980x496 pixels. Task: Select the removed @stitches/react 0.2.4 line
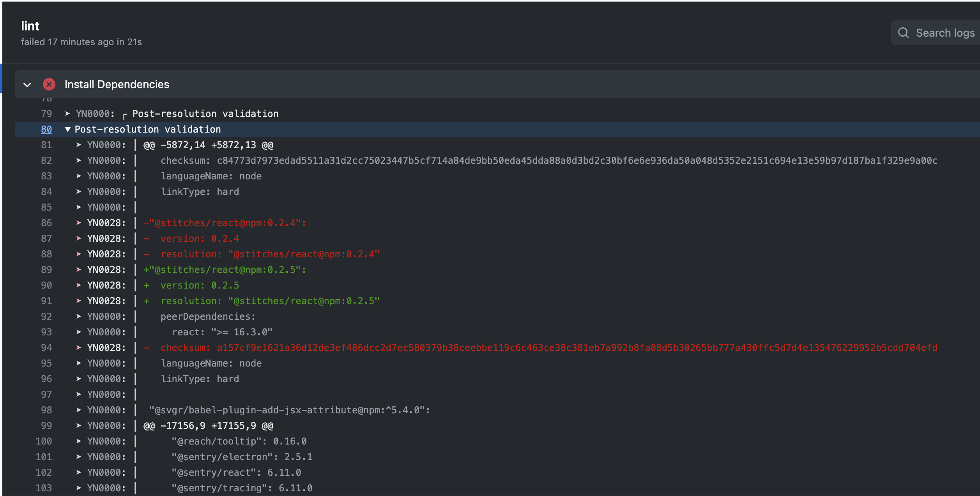(x=225, y=223)
